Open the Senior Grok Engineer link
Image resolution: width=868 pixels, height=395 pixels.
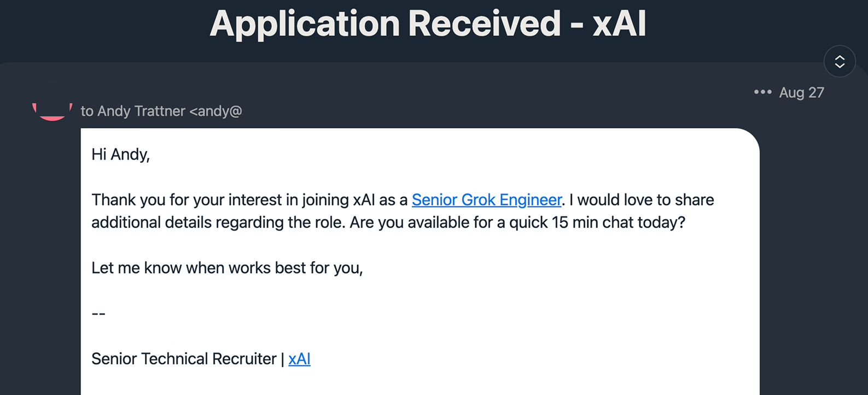coord(486,200)
